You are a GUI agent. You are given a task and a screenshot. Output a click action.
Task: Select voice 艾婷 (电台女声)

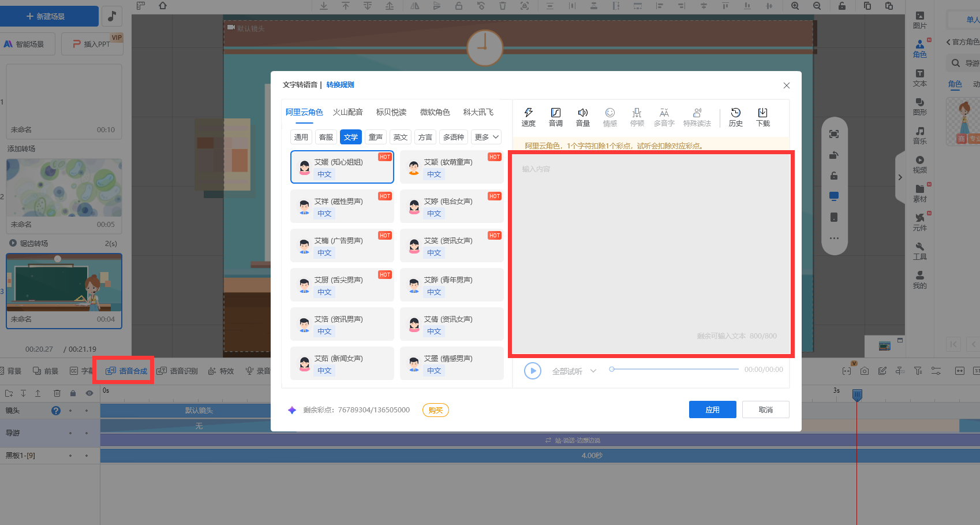[452, 206]
